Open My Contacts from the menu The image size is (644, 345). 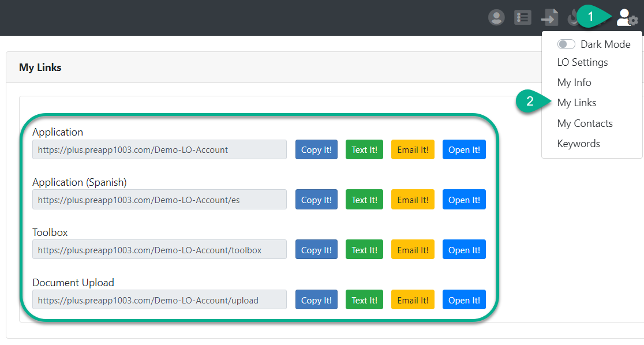point(585,123)
